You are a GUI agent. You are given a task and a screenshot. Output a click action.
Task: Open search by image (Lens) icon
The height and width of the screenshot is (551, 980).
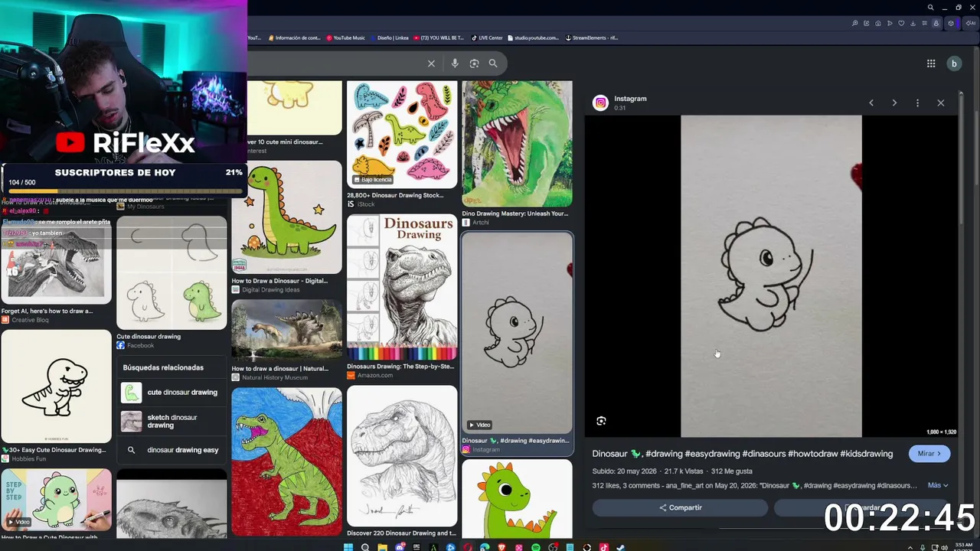click(x=474, y=64)
